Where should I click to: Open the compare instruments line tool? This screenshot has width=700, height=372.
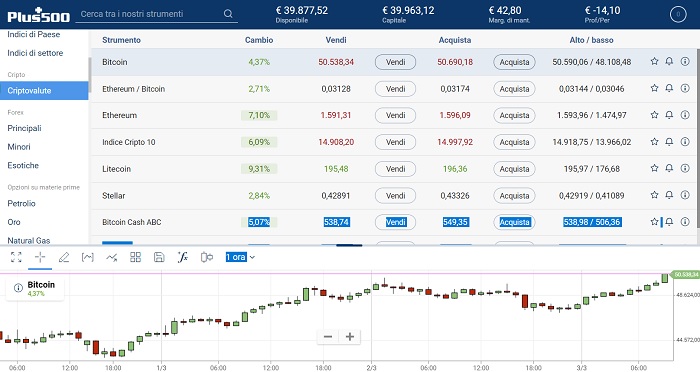pos(112,257)
